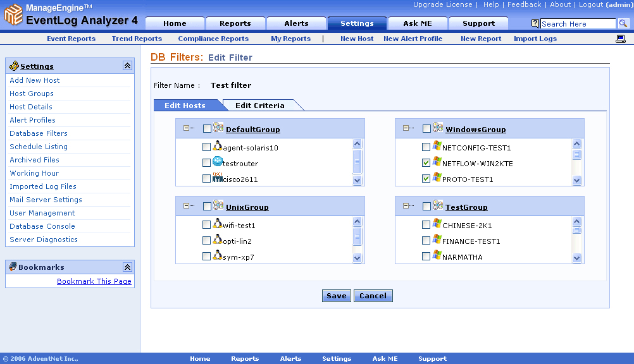The width and height of the screenshot is (634, 364).
Task: Collapse the TestGroup tree node
Action: click(406, 205)
